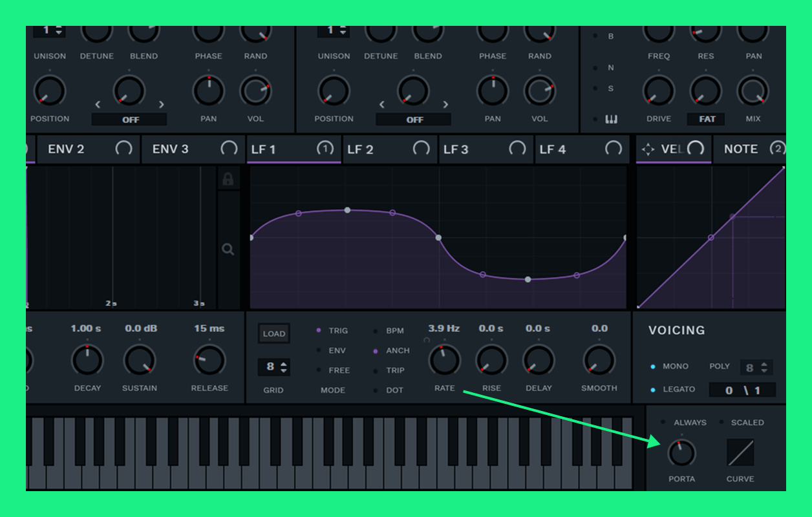The height and width of the screenshot is (517, 812).
Task: Switch to the ENV 2 tab
Action: (x=66, y=149)
